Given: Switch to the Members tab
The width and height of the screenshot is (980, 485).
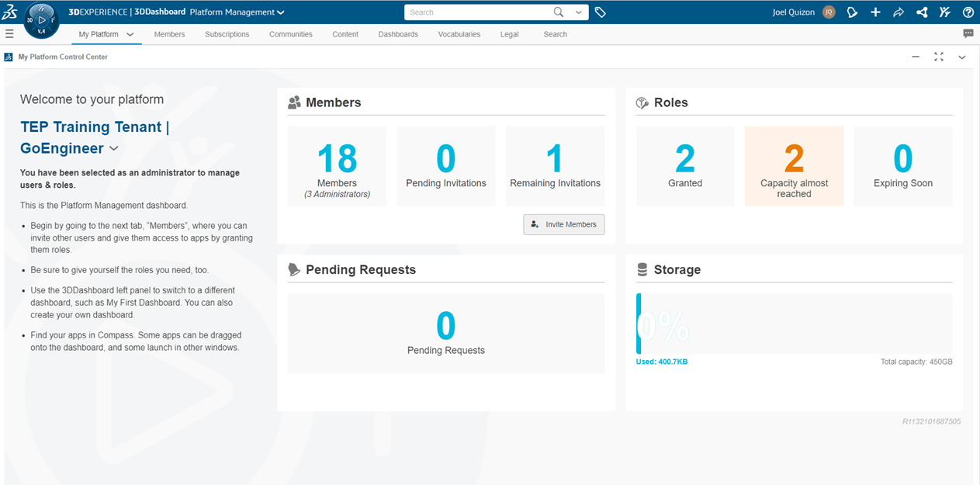Looking at the screenshot, I should point(169,34).
